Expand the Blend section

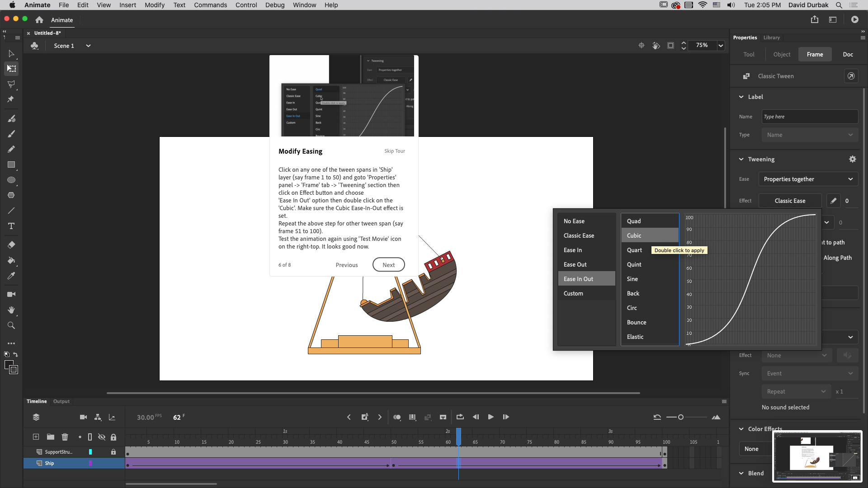(741, 473)
